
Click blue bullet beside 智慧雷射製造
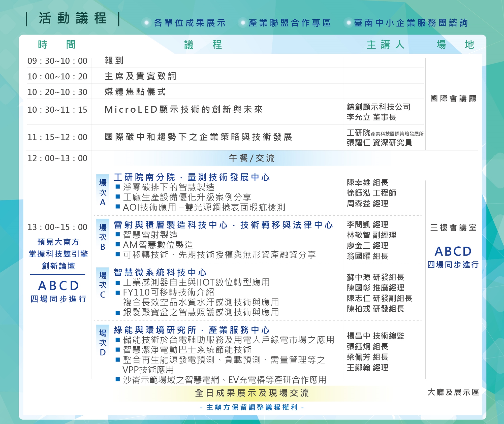click(x=117, y=235)
